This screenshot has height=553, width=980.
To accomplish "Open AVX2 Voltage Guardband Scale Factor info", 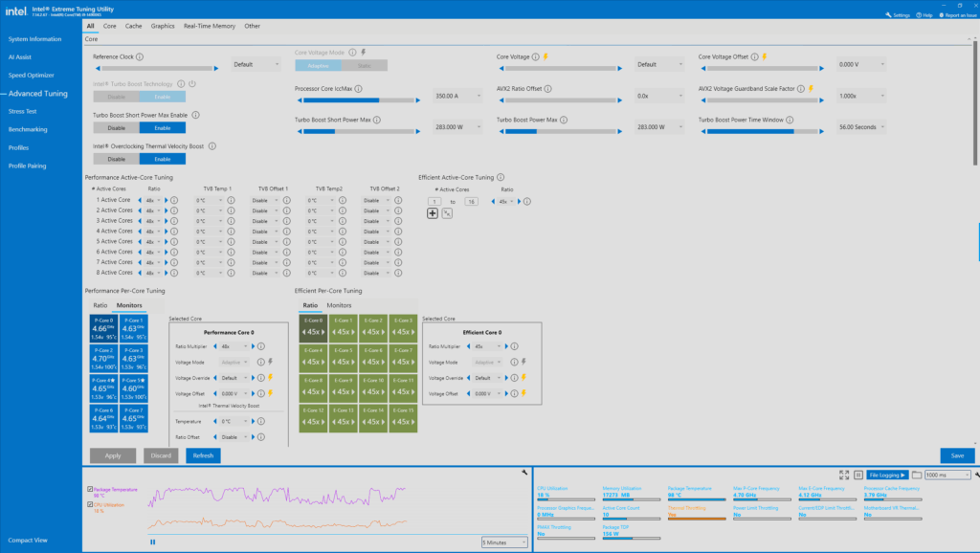I will pos(801,89).
